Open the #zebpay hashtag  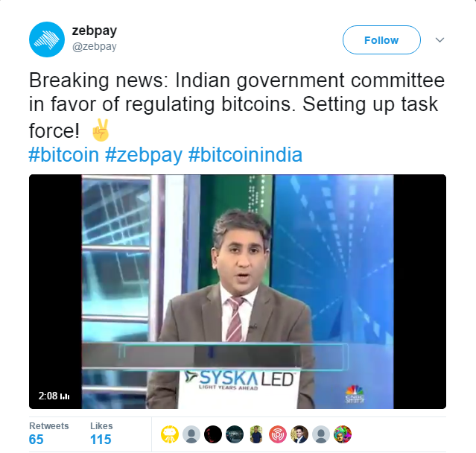[144, 154]
